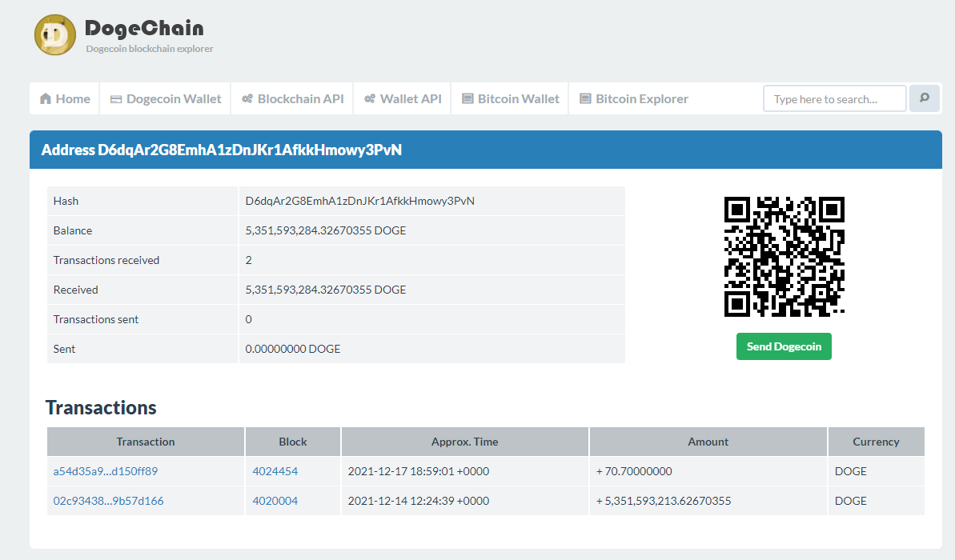Screen dimensions: 955x560
Task: Click DOGE currency in block 4024454 row
Action: point(851,471)
